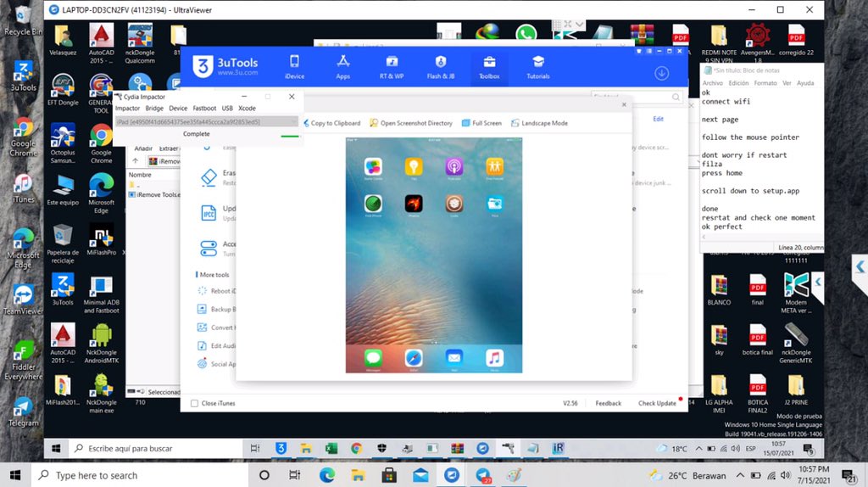Select the Toolbox tab in 3uTools
This screenshot has width=868, height=487.
coord(489,67)
